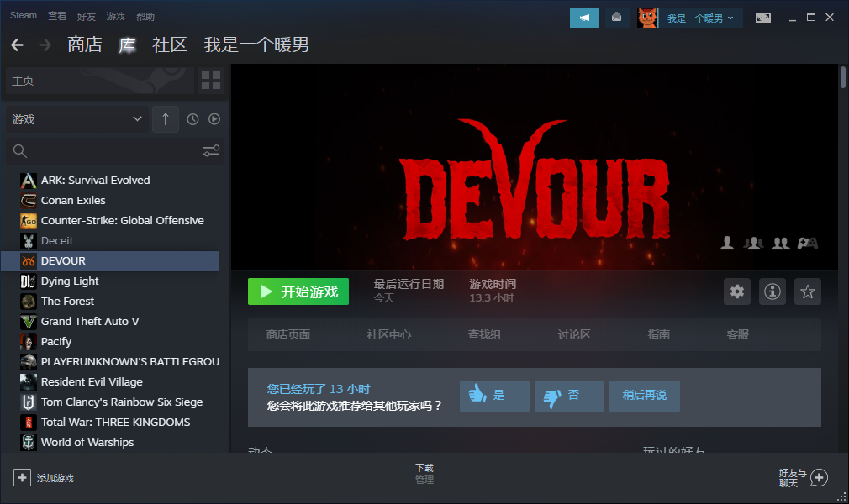
Task: Add DEVOUR to favorites with the star
Action: [807, 291]
